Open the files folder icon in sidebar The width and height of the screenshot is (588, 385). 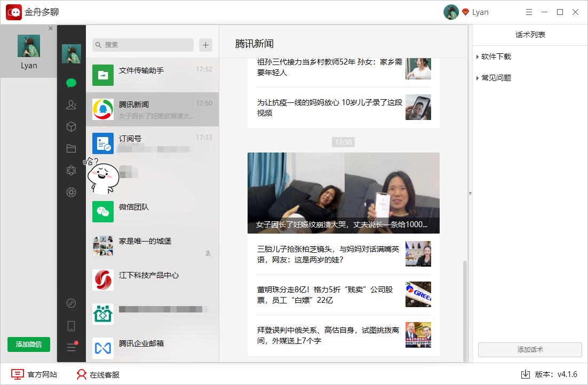click(71, 148)
